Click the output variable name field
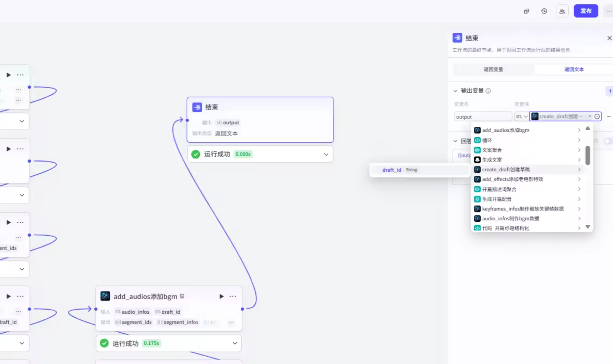Screen dimensions: 613x364 tap(482, 117)
